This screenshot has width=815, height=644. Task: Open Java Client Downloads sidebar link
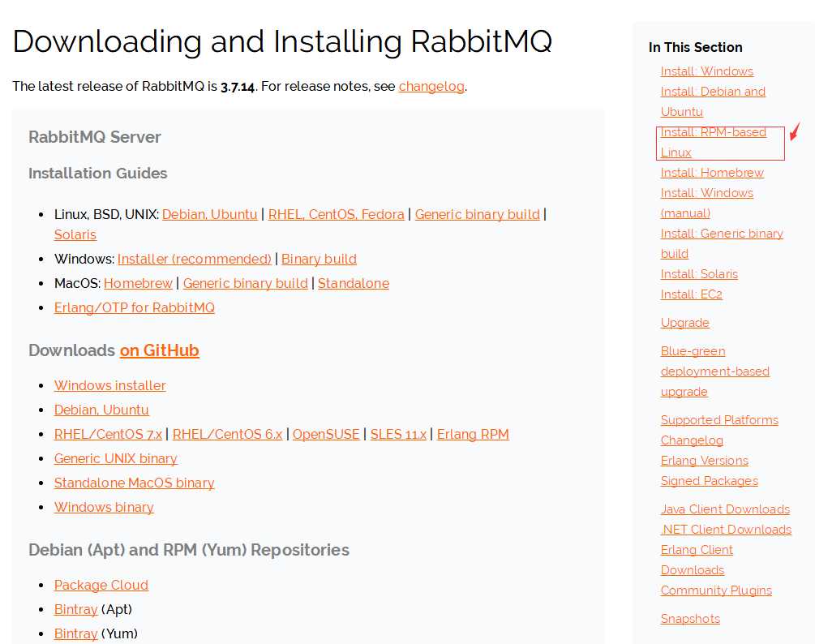[725, 509]
